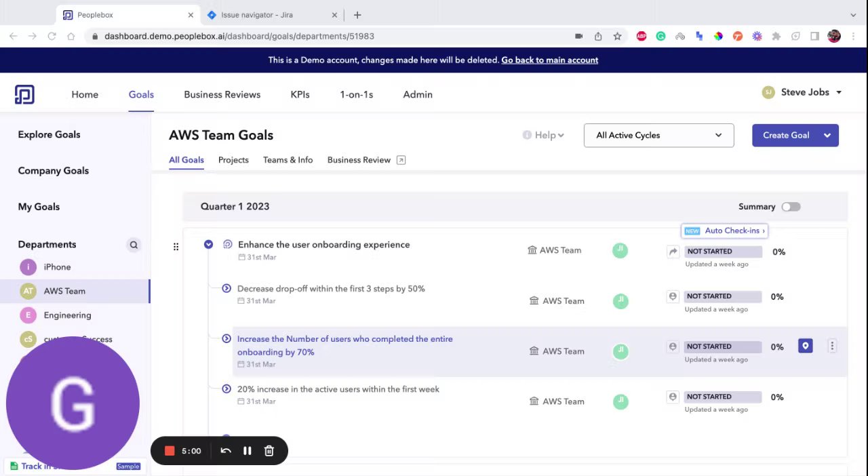Click check-in icon on Decrease drop-off row
The image size is (868, 476).
[x=673, y=296]
